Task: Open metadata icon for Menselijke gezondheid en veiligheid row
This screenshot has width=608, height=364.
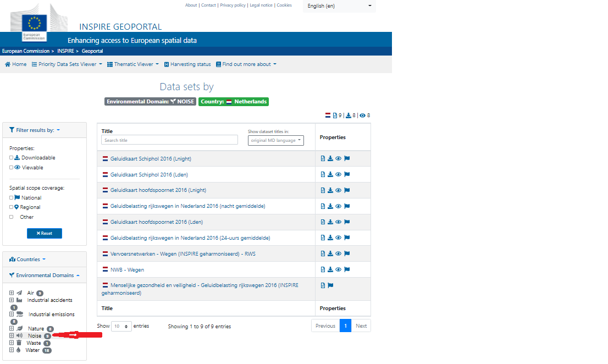Action: (x=323, y=285)
